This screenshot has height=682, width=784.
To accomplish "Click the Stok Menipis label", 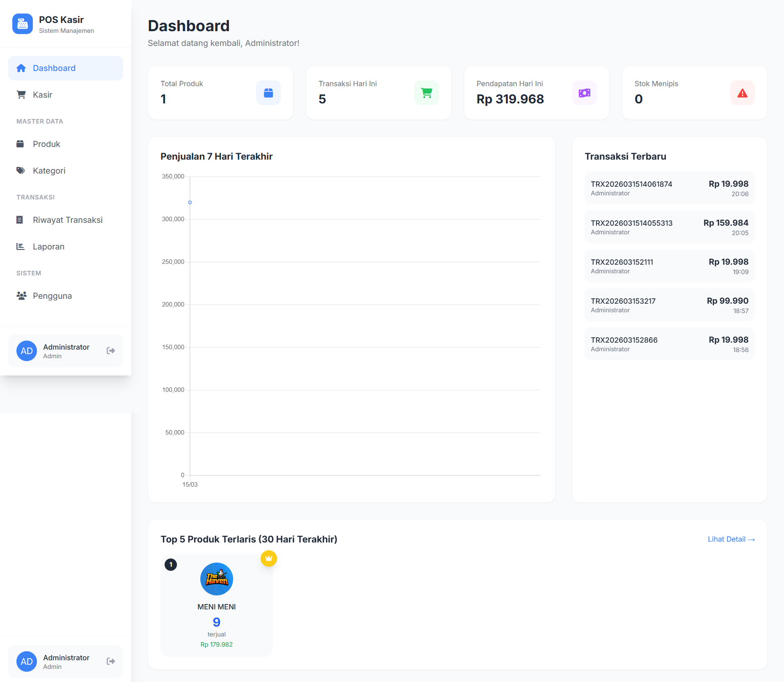I will (x=656, y=84).
